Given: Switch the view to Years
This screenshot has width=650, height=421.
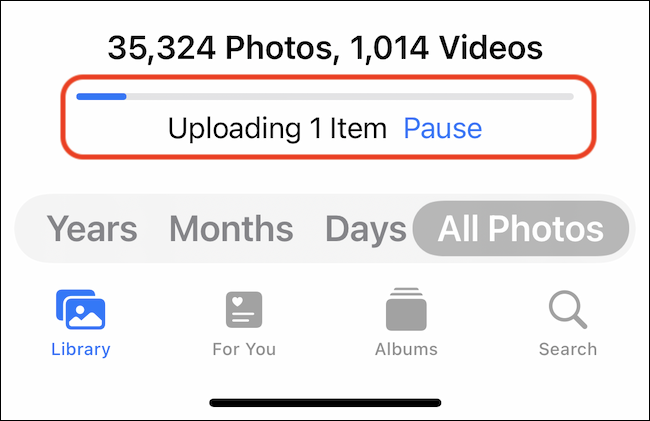Looking at the screenshot, I should pyautogui.click(x=92, y=228).
